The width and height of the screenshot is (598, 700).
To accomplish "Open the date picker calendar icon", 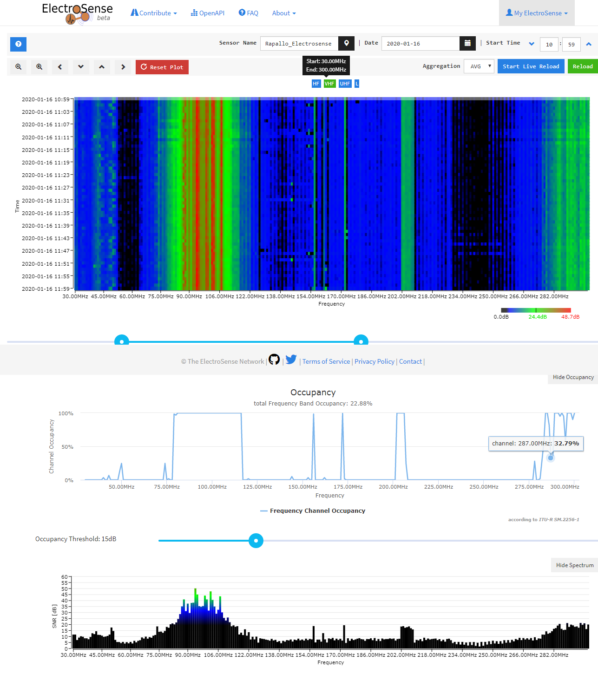I will pos(467,43).
